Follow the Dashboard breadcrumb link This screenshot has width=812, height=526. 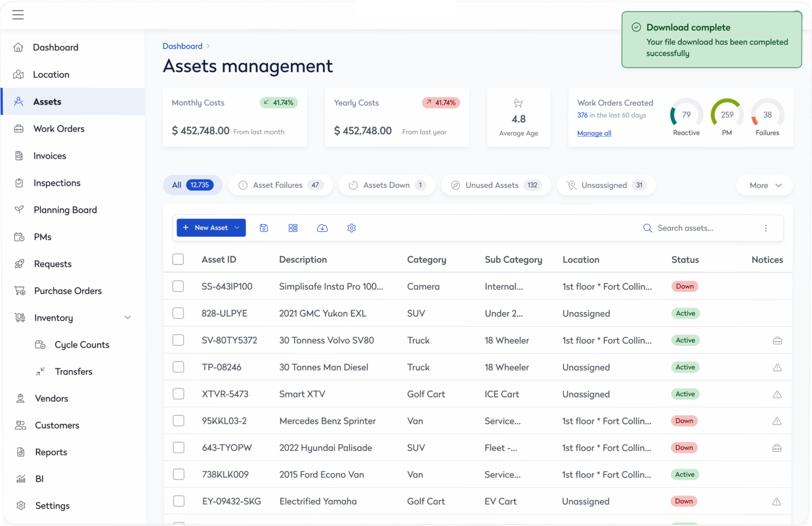pos(182,46)
